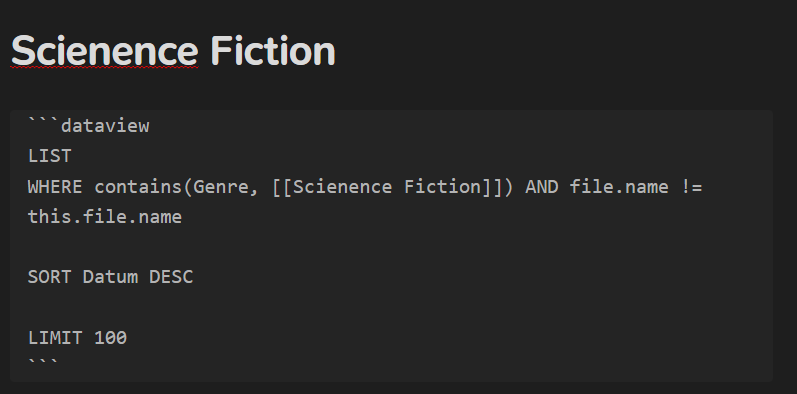The height and width of the screenshot is (394, 797).
Task: Click the closing triple backticks of code block
Action: pos(44,363)
